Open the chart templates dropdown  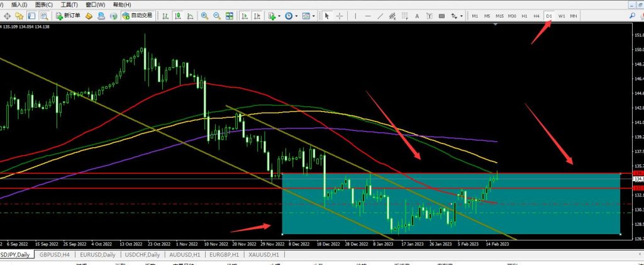(308, 15)
